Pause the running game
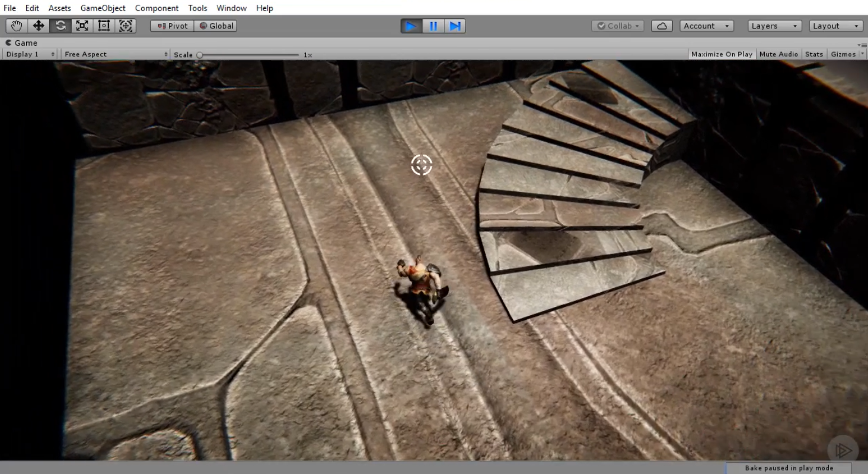The height and width of the screenshot is (474, 868). coord(433,26)
